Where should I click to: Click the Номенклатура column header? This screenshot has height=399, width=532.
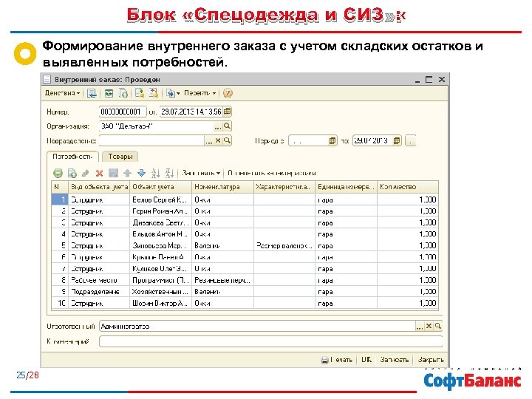pyautogui.click(x=222, y=187)
